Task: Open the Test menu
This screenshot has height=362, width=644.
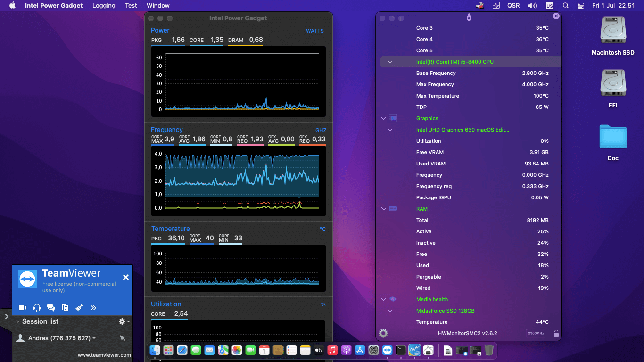Action: [x=131, y=6]
